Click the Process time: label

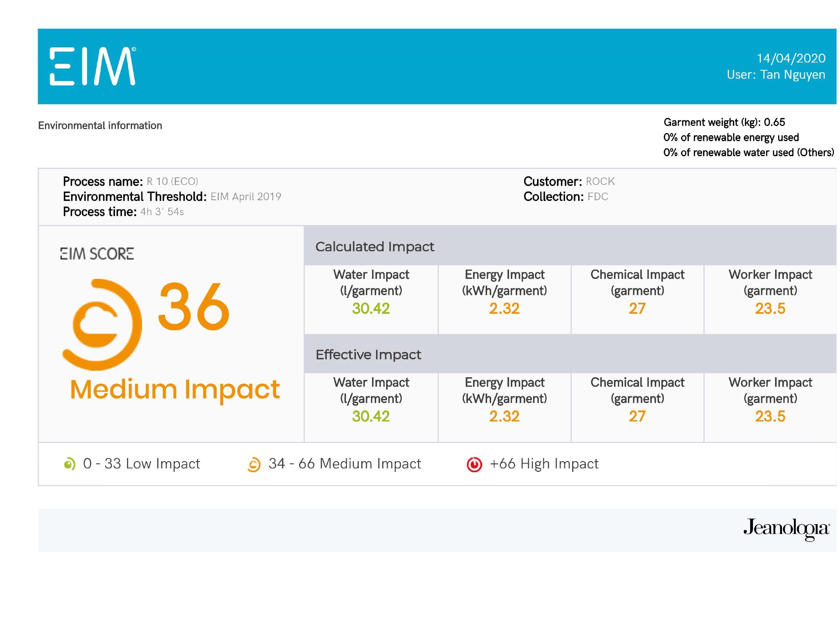(100, 212)
